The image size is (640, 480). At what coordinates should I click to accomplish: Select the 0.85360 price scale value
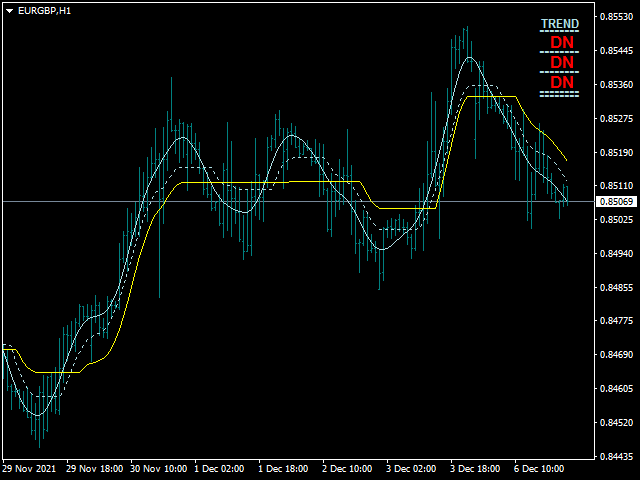point(616,84)
